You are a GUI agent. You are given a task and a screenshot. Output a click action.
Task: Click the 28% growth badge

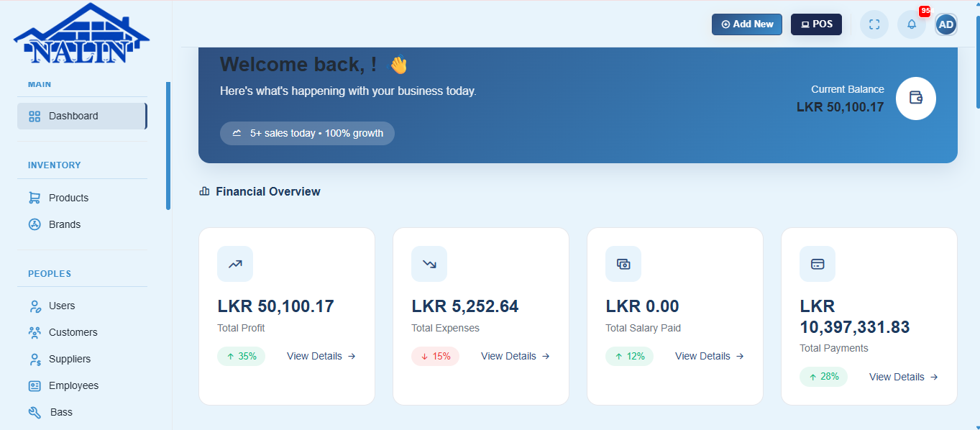pyautogui.click(x=823, y=377)
